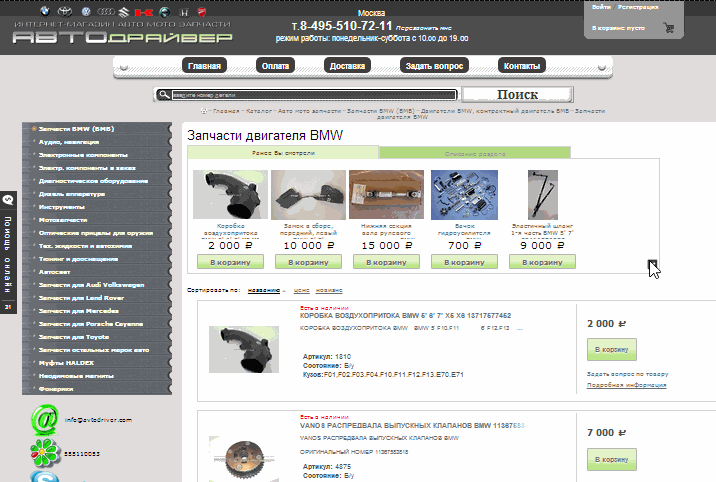Click the Audi rings logo icon

click(105, 12)
